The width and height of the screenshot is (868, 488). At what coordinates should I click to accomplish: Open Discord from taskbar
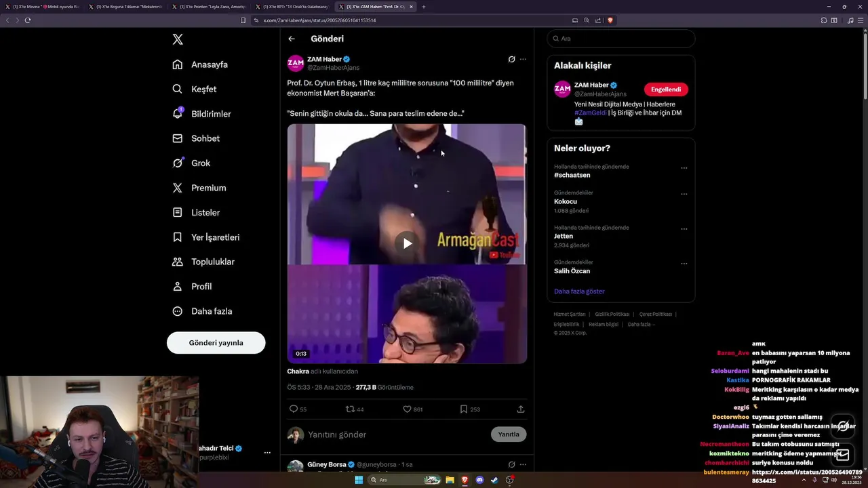[x=480, y=480]
